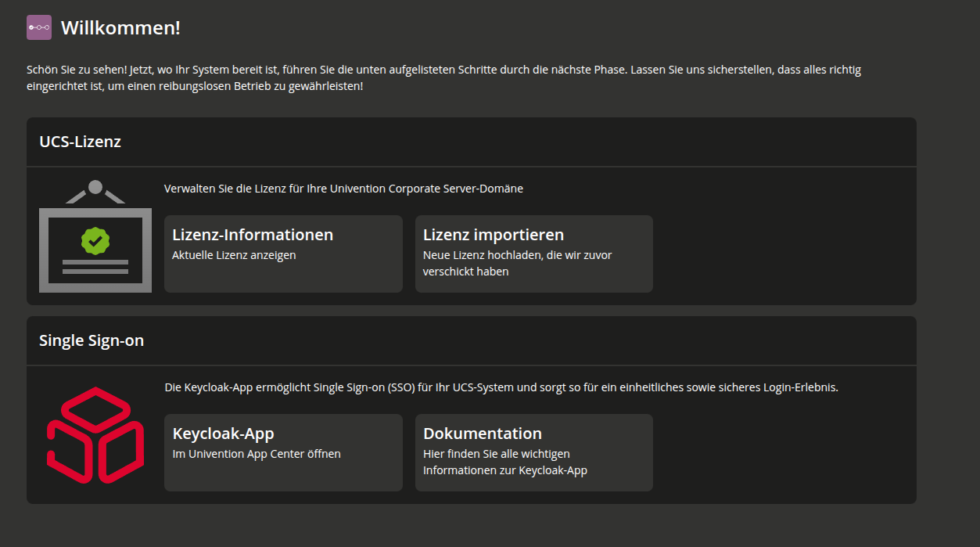Click the purple milestone icon beside Willkommen
The width and height of the screenshot is (980, 547).
(38, 27)
